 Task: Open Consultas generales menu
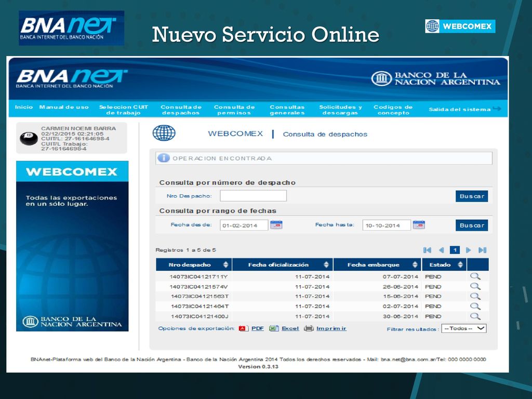[287, 110]
